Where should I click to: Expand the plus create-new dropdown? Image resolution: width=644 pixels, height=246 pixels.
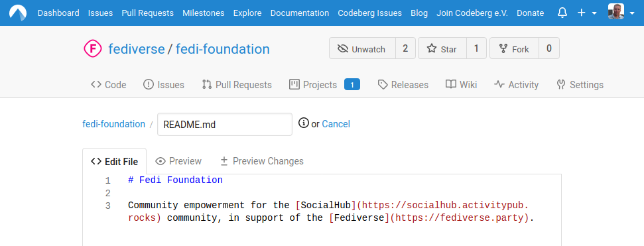pos(587,13)
